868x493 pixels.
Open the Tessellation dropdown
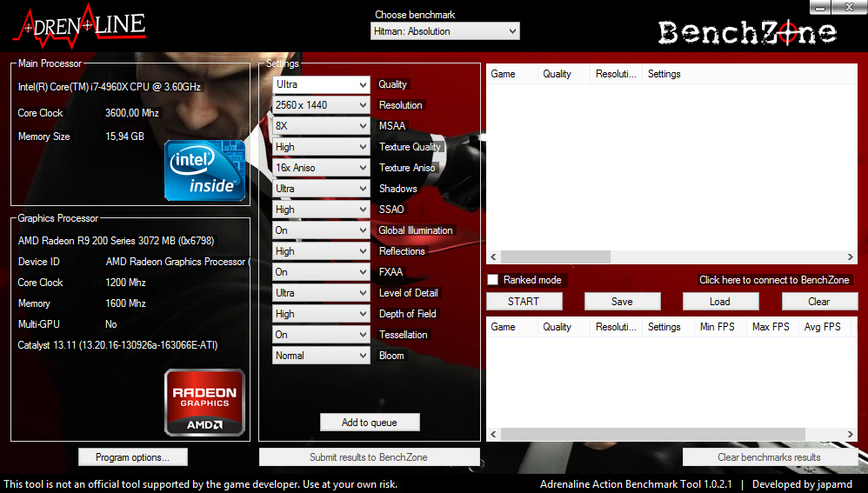(x=321, y=335)
